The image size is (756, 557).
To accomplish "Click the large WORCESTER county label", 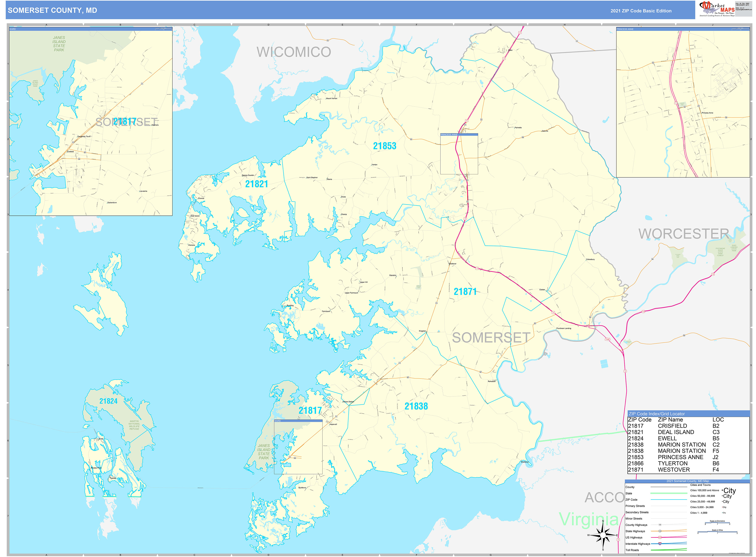I will (684, 233).
